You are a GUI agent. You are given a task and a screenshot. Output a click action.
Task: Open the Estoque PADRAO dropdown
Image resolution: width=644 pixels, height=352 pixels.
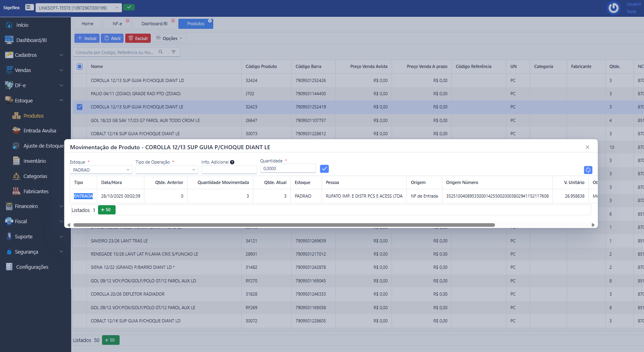101,170
